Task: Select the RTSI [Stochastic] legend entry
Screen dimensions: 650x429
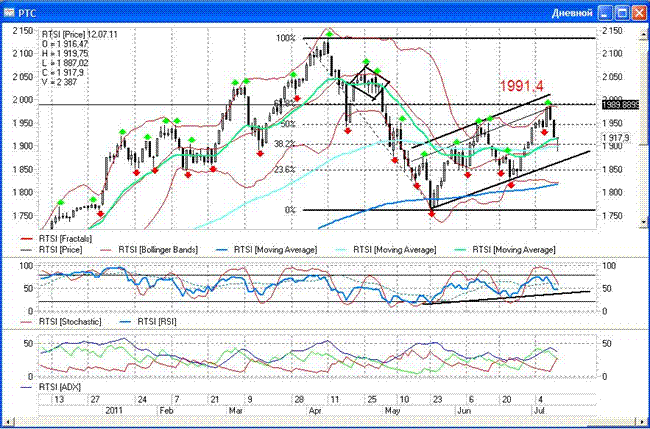Action: click(70, 322)
